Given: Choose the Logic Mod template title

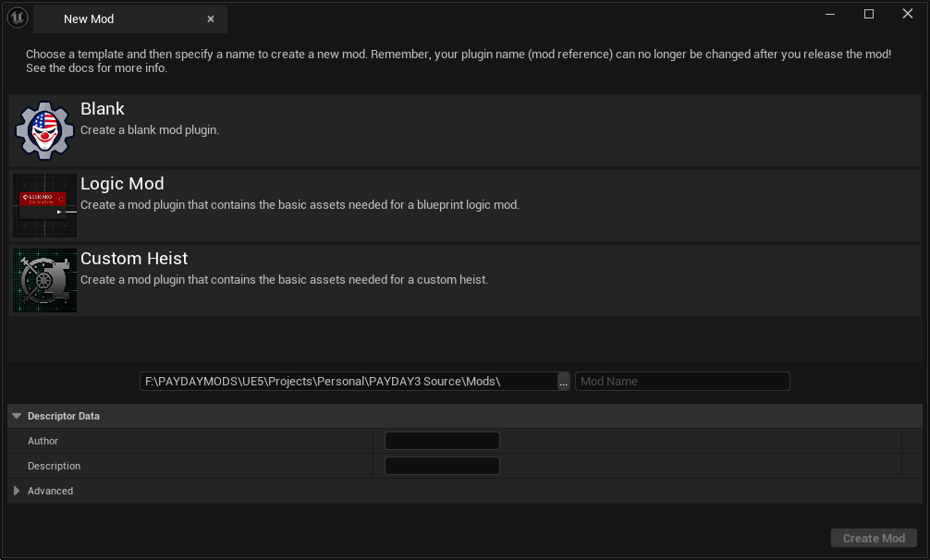Looking at the screenshot, I should [x=122, y=184].
